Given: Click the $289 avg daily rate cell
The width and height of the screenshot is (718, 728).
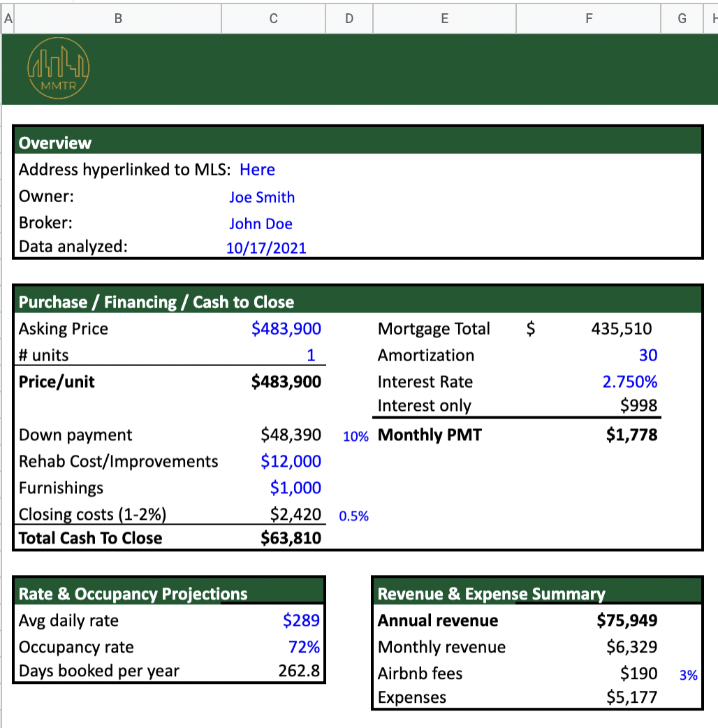Looking at the screenshot, I should pyautogui.click(x=301, y=620).
